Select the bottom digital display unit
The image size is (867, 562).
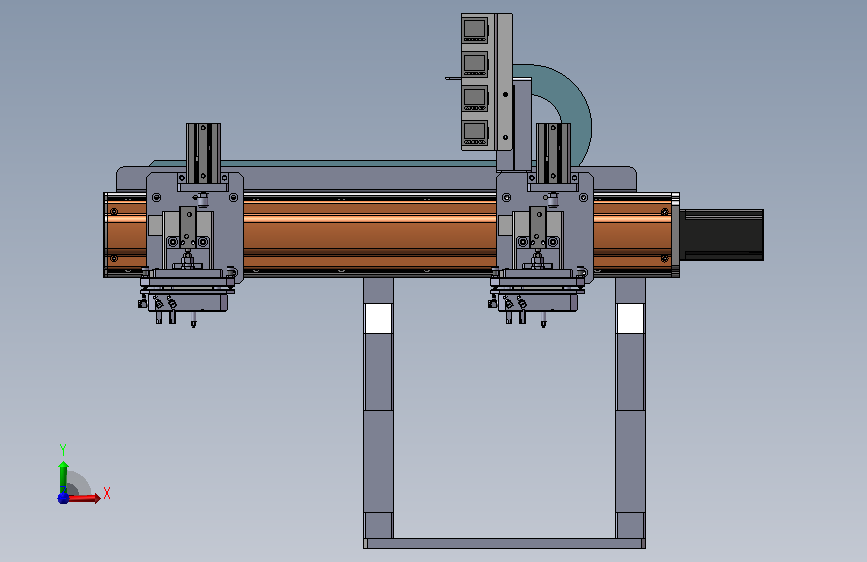pos(475,133)
